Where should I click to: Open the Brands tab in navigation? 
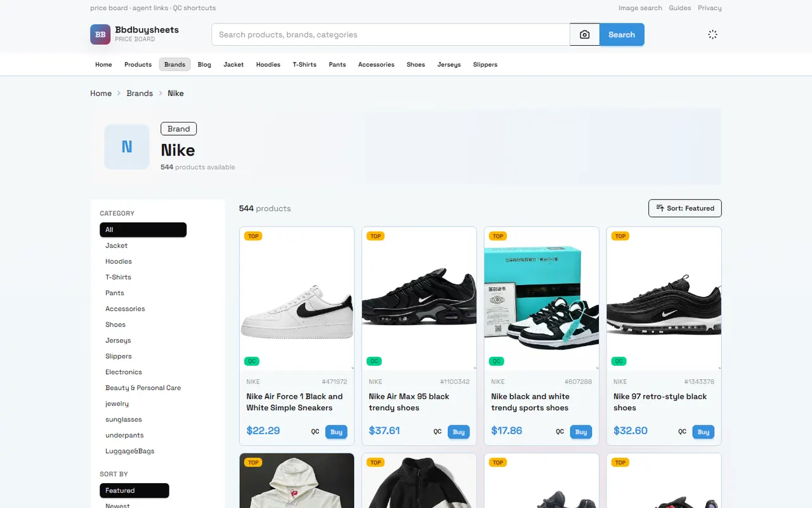click(174, 64)
